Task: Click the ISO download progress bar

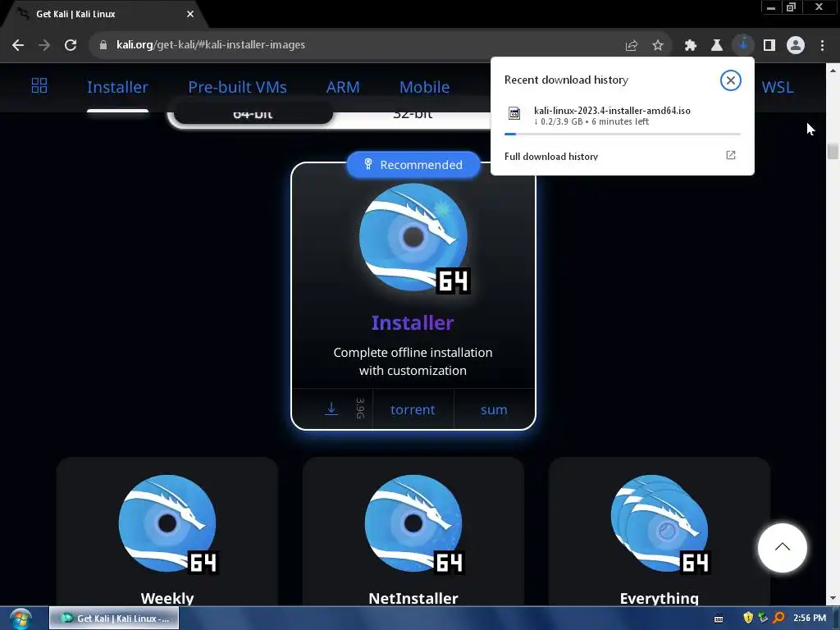Action: coord(623,134)
